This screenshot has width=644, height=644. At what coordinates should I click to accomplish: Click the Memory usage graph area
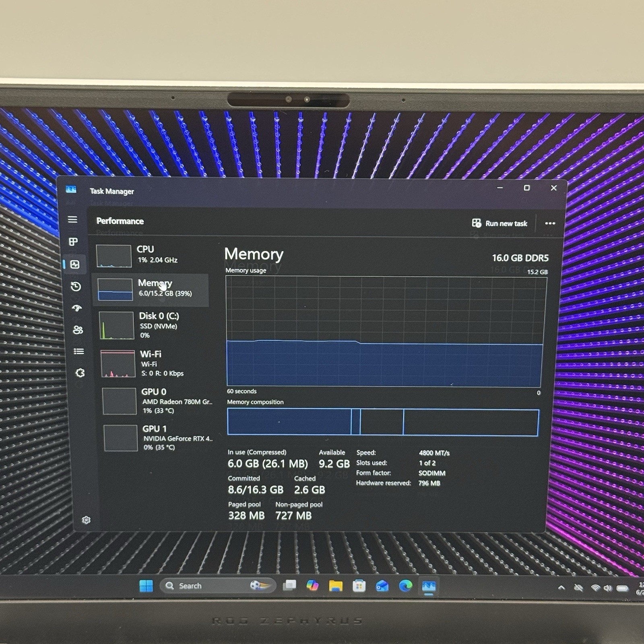pos(385,331)
